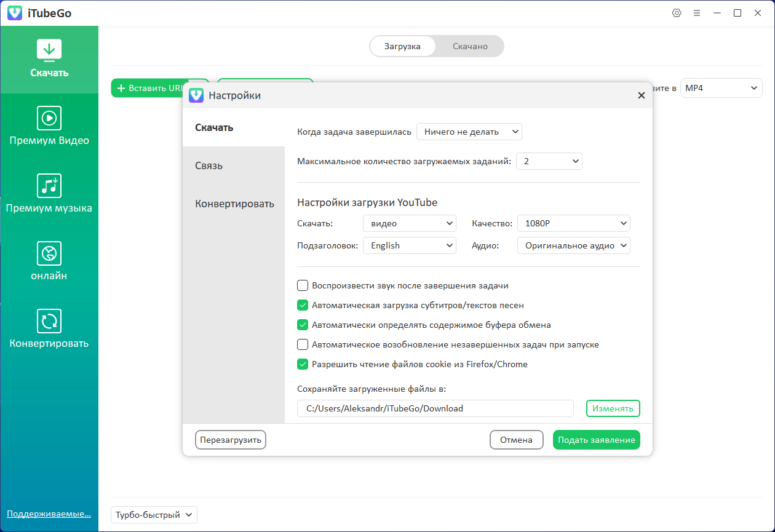Image resolution: width=775 pixels, height=532 pixels.
Task: Enable auto-resume of unfinished tasks at startup
Action: coord(303,344)
